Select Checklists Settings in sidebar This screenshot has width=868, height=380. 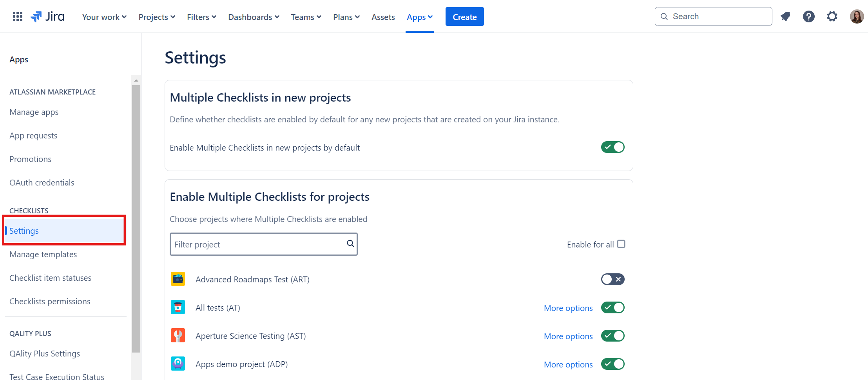click(x=65, y=231)
